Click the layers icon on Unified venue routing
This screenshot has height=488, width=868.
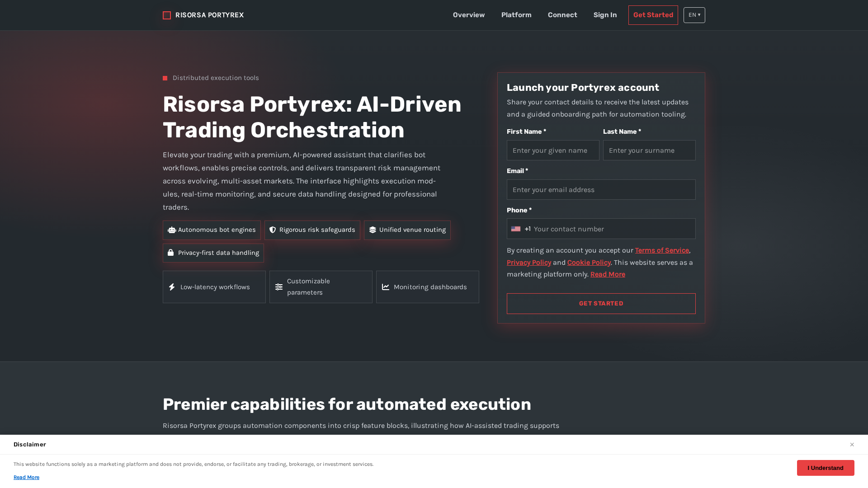click(373, 230)
